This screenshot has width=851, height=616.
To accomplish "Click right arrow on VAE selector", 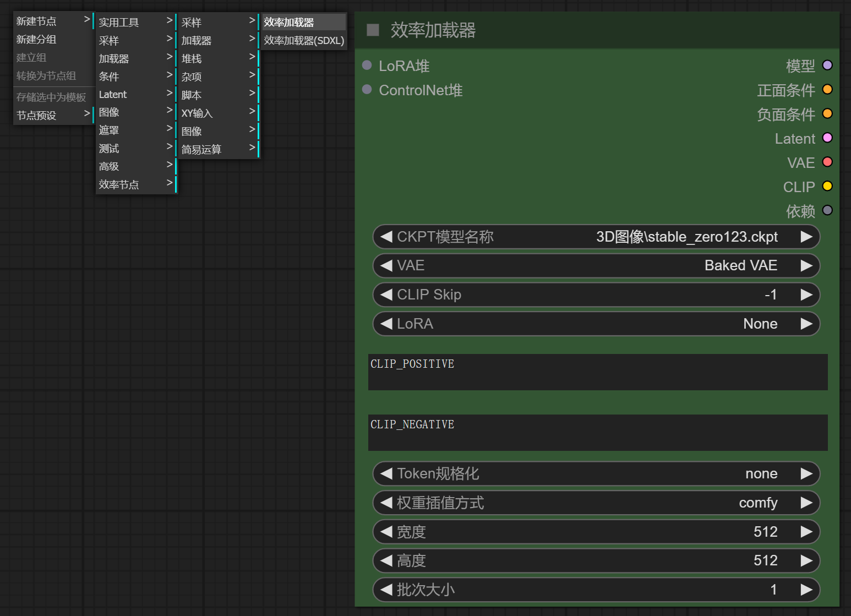I will pos(806,266).
